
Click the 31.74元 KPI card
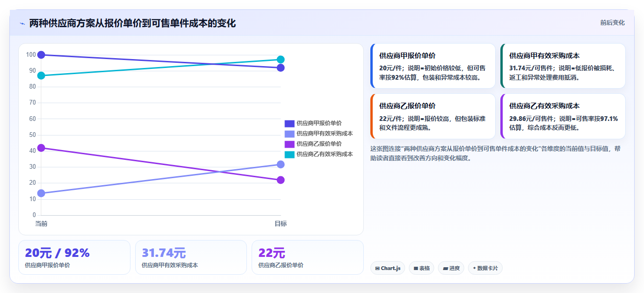191,257
